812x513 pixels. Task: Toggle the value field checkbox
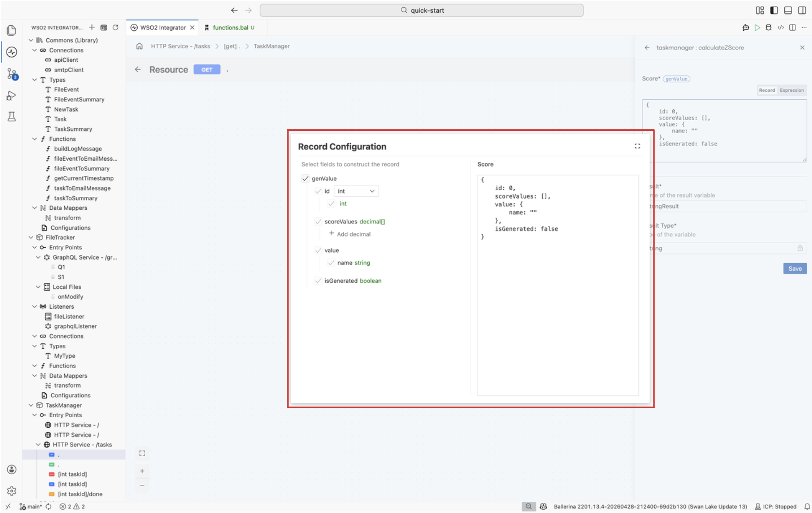point(318,251)
